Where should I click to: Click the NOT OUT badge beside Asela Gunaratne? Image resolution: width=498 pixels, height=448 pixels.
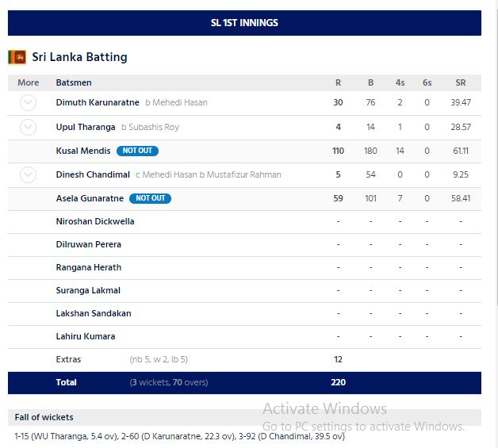click(150, 198)
